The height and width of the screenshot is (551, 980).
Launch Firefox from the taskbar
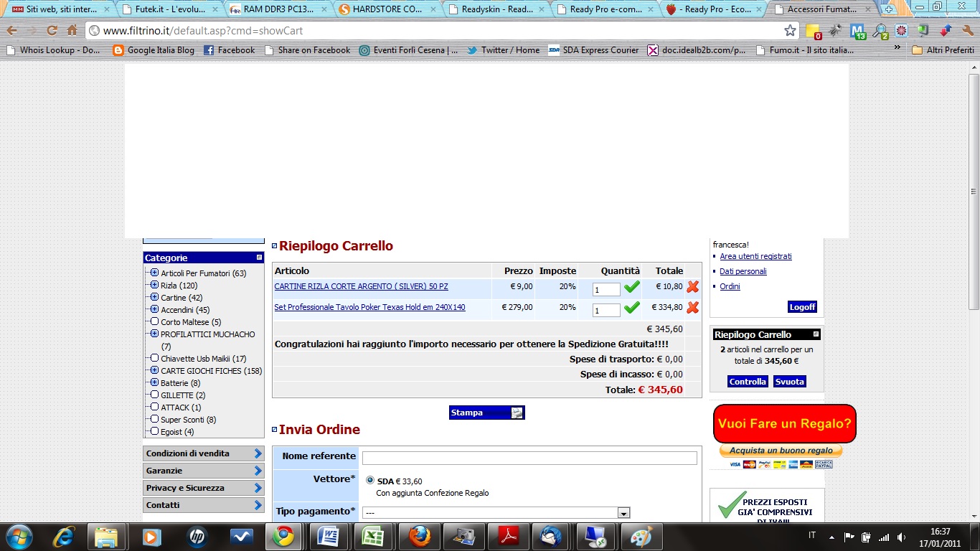419,536
